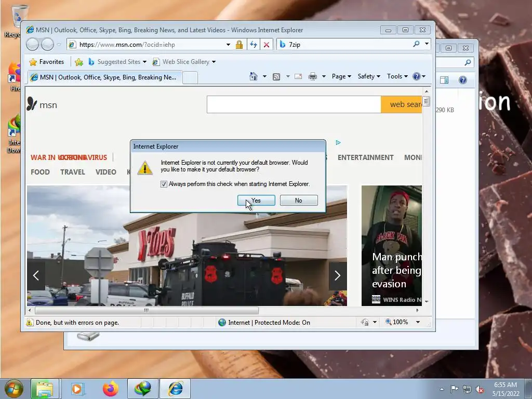This screenshot has width=532, height=399.
Task: Open the Safety menu
Action: tap(369, 76)
